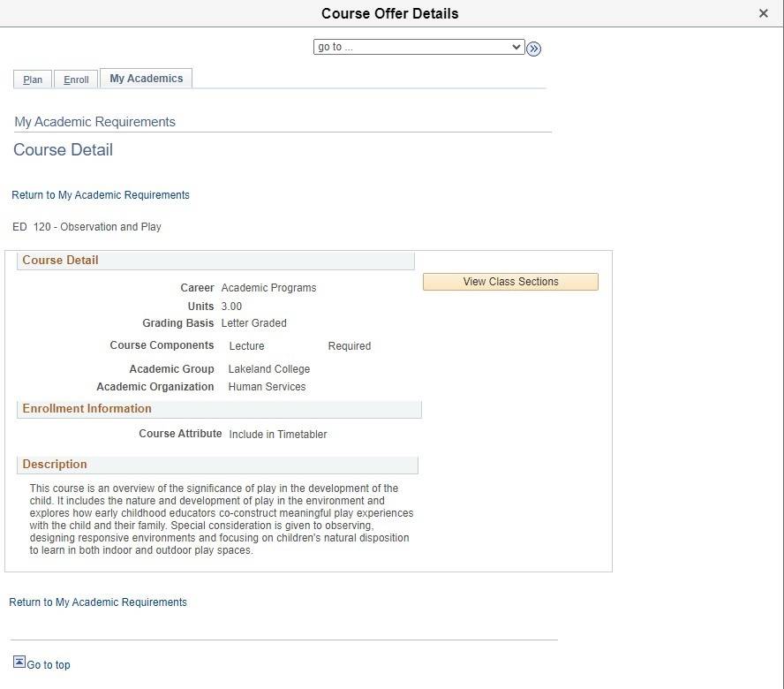784x689 pixels.
Task: Click the My Academic Requirements heading
Action: pyautogui.click(x=94, y=121)
